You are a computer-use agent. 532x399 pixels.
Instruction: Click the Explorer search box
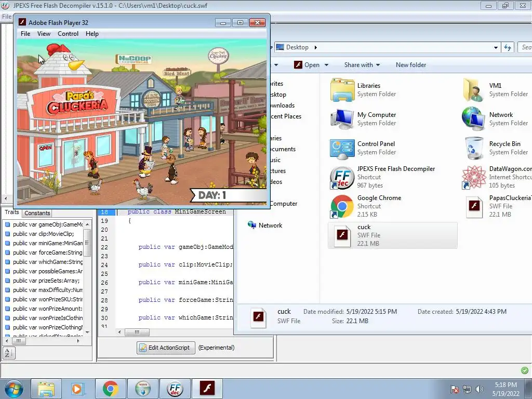[525, 47]
